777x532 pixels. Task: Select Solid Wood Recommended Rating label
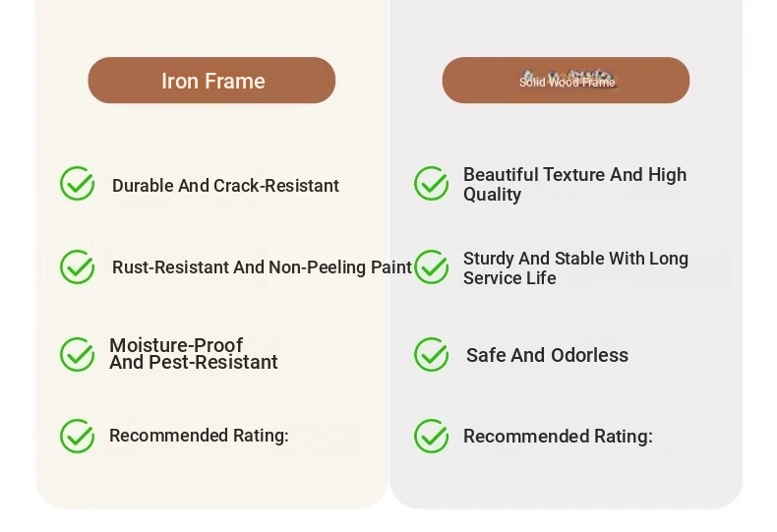point(558,437)
